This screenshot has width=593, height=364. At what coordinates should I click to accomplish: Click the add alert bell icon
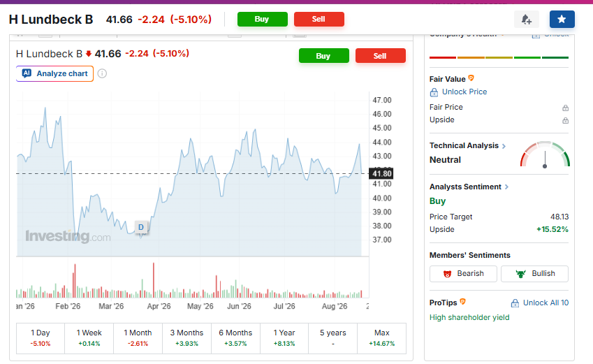point(526,20)
